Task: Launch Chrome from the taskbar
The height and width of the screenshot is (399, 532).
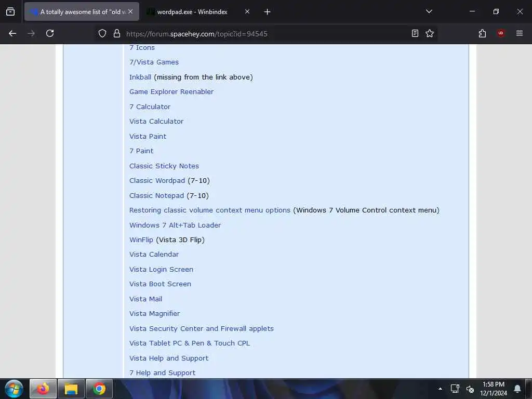Action: [x=99, y=389]
